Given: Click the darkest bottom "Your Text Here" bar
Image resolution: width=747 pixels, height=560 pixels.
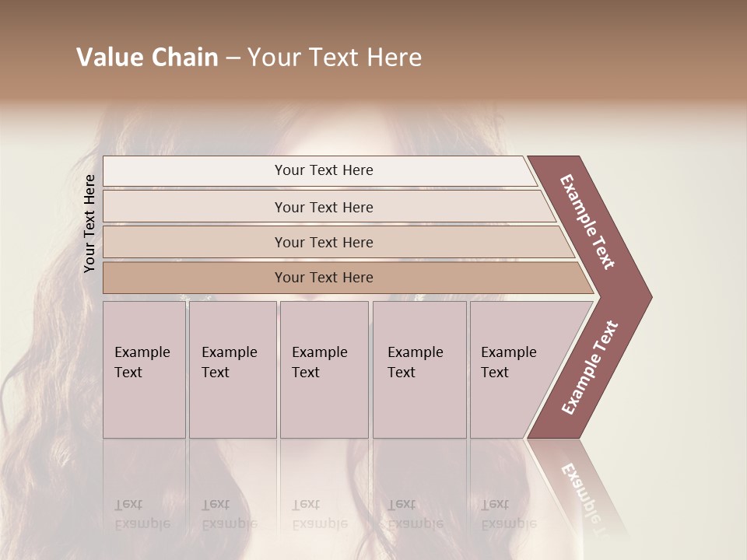Looking at the screenshot, I should [x=323, y=278].
